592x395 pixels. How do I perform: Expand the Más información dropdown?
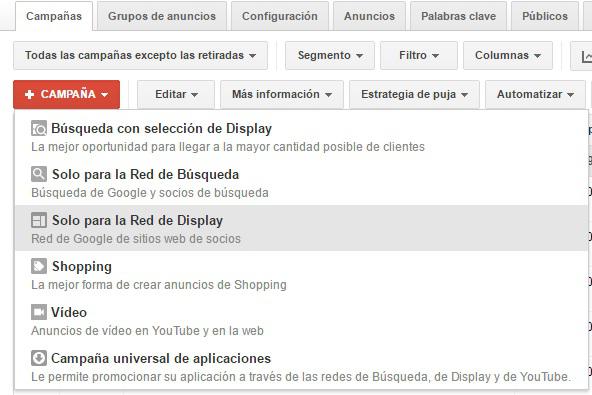tap(282, 94)
